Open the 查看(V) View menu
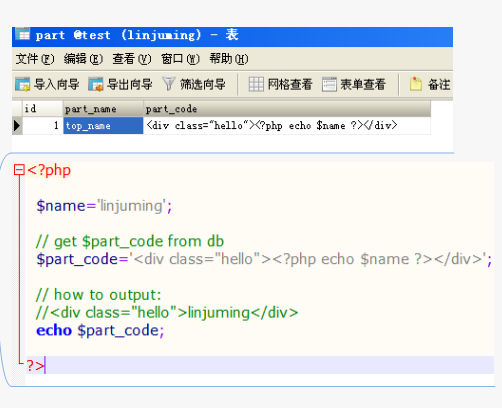 pyautogui.click(x=132, y=59)
